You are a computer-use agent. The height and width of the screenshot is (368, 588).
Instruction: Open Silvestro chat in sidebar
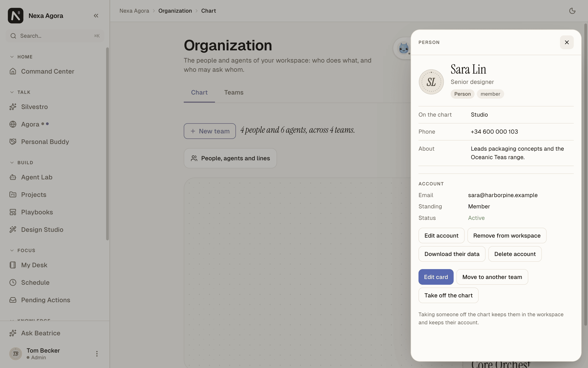[55, 106]
